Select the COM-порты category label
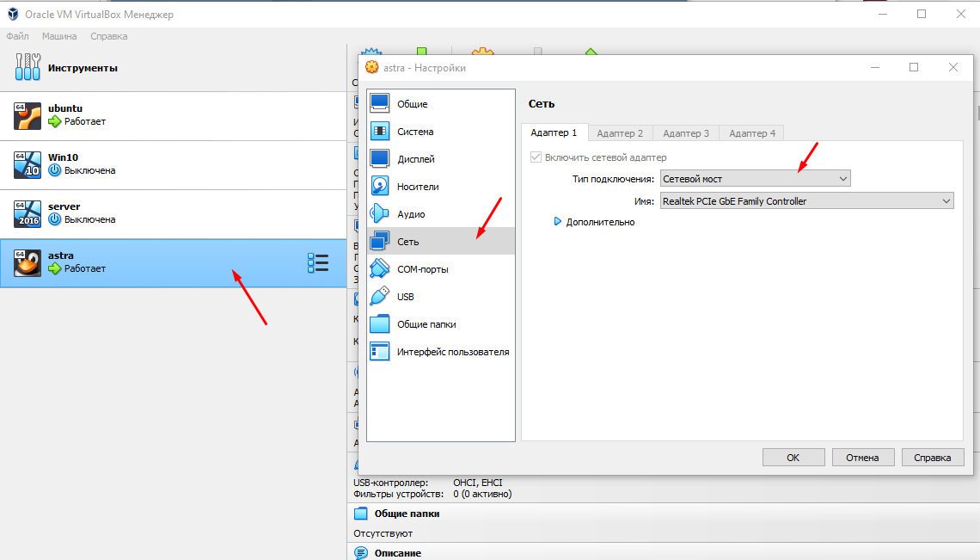The image size is (980, 560). 423,269
